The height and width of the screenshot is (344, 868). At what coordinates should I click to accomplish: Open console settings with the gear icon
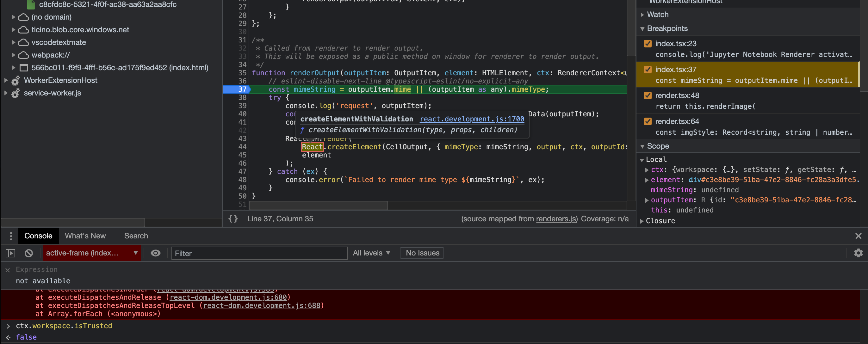[x=859, y=253]
